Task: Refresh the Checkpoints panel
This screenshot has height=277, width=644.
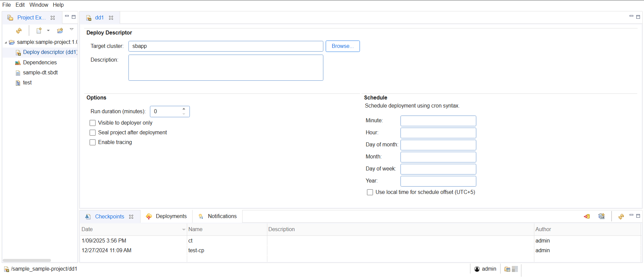Action: pyautogui.click(x=621, y=216)
